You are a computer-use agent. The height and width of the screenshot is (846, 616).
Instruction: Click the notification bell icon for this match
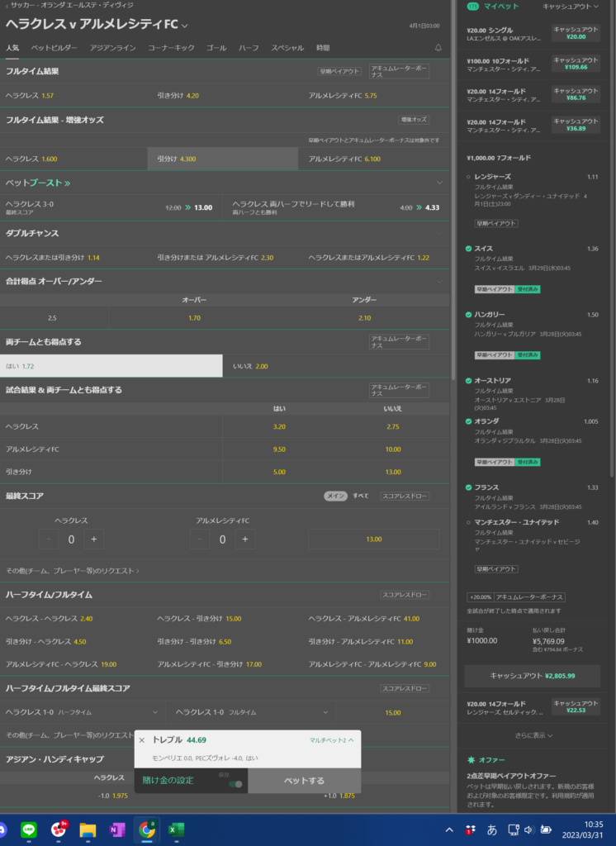[438, 48]
